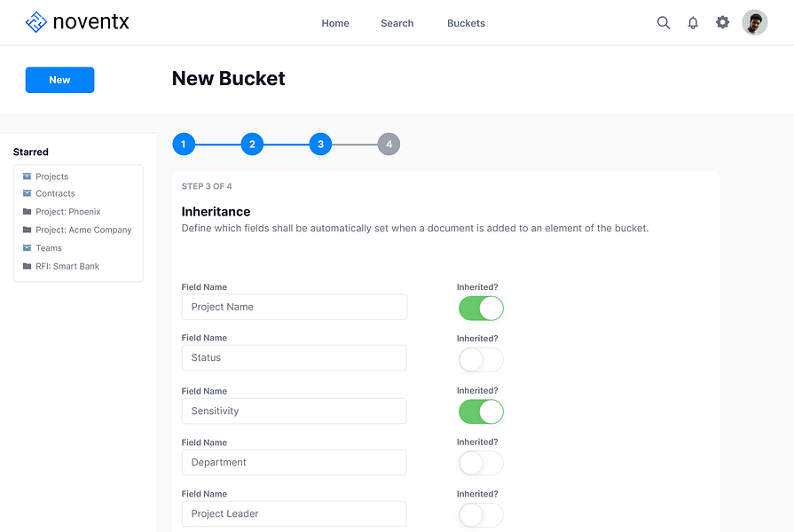The width and height of the screenshot is (794, 532).
Task: Go to Home in top navigation
Action: [x=335, y=23]
